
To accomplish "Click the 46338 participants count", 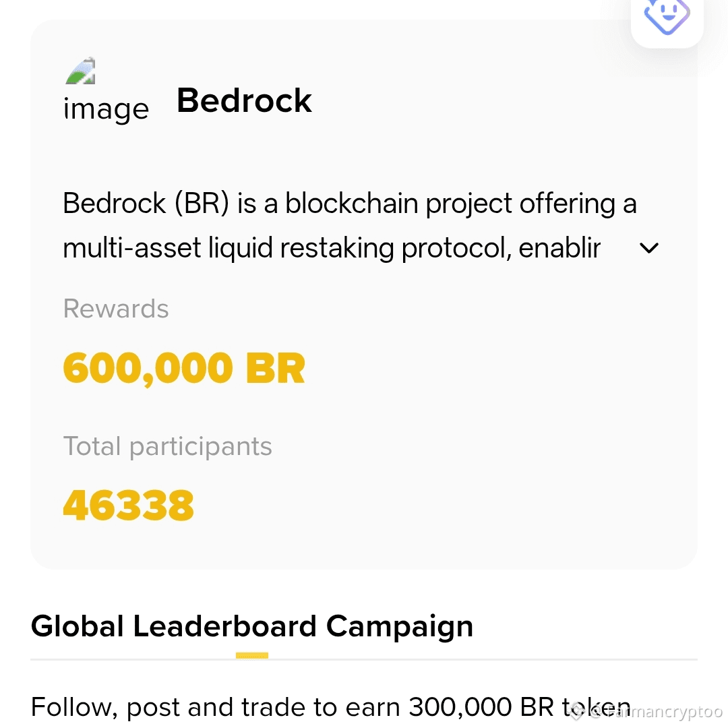I will point(129,505).
